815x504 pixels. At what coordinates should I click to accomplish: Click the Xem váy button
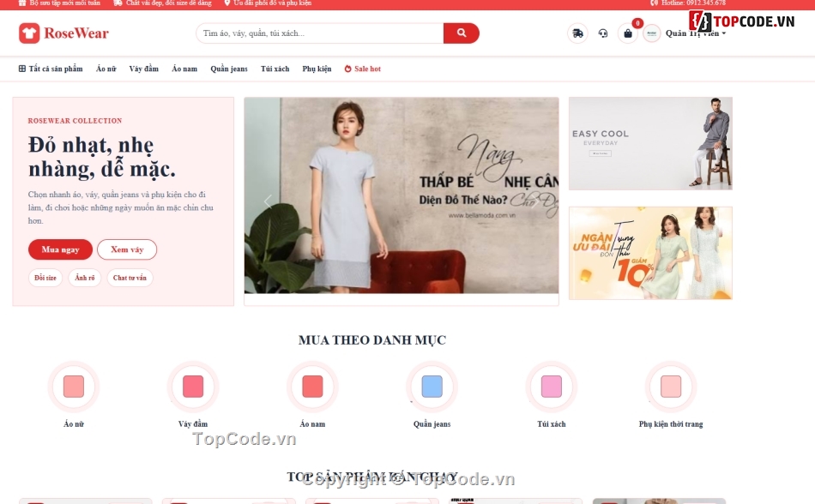click(127, 249)
